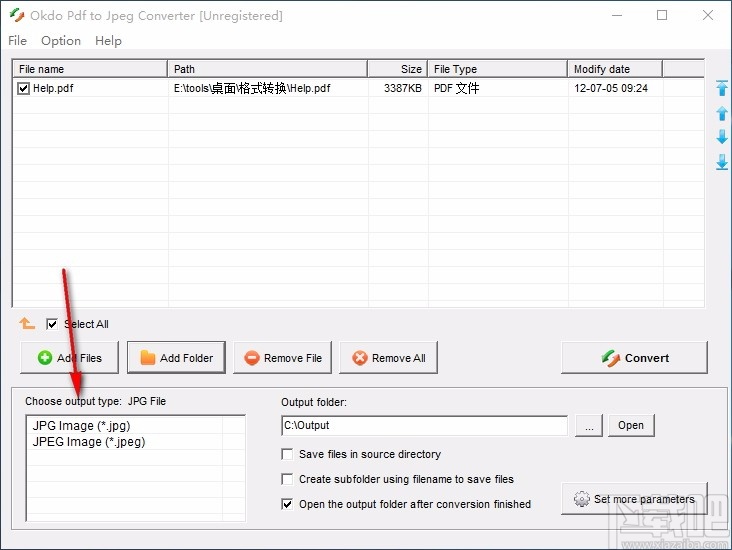The image size is (732, 550).
Task: Click Open next to output folder
Action: (631, 425)
